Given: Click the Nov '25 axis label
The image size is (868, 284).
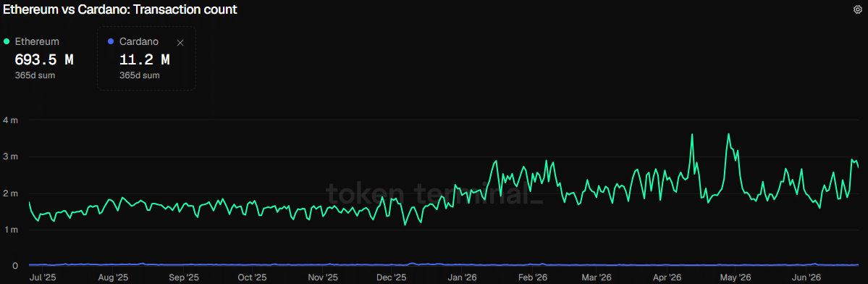Looking at the screenshot, I should click(323, 277).
